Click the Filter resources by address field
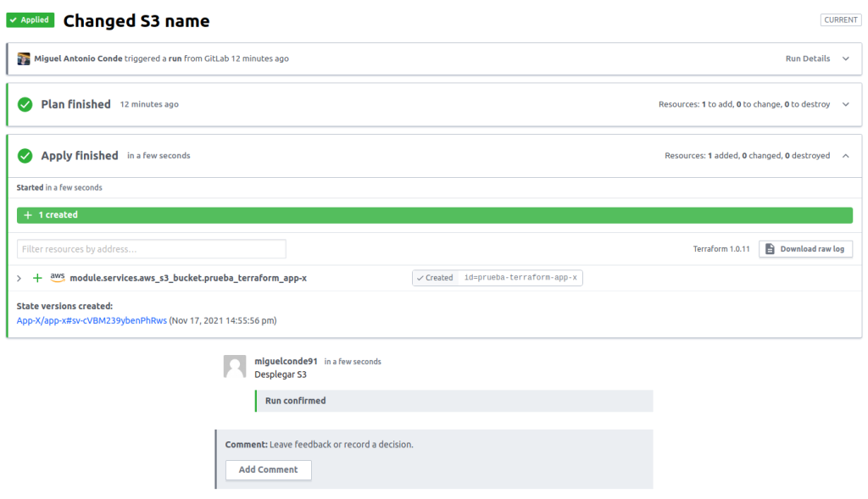868x499 pixels. [152, 249]
